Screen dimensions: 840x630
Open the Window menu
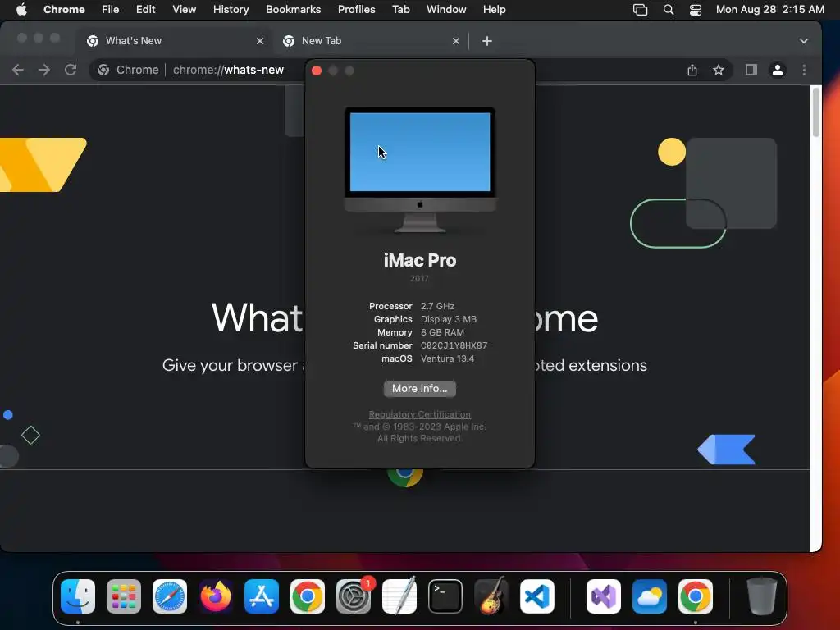(x=446, y=9)
